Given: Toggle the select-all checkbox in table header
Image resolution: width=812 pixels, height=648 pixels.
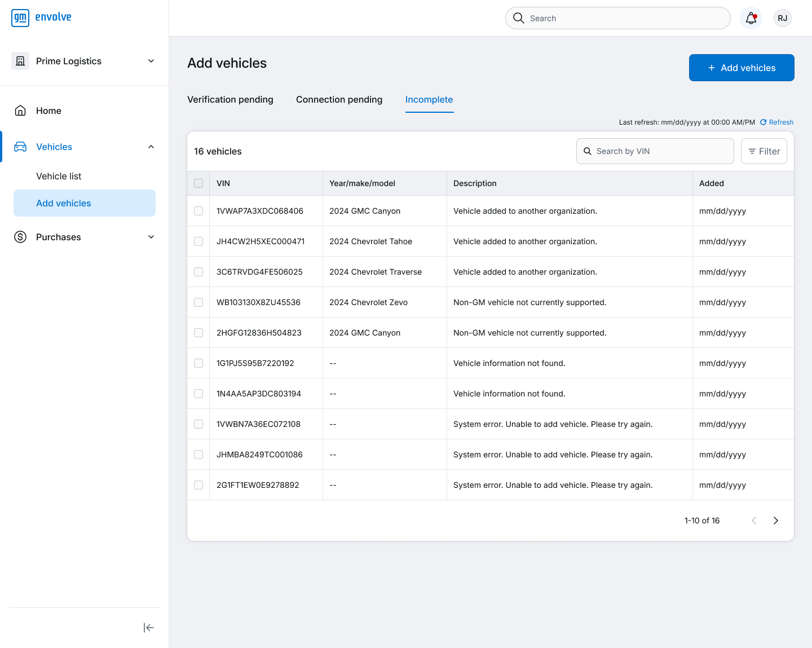Looking at the screenshot, I should [198, 183].
